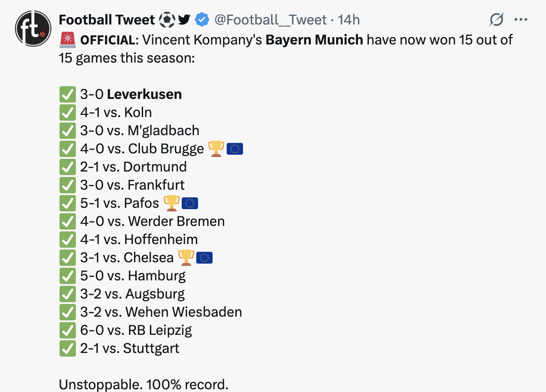This screenshot has height=392, width=546.
Task: Click the red siren emoji before OFFICIAL
Action: (68, 40)
